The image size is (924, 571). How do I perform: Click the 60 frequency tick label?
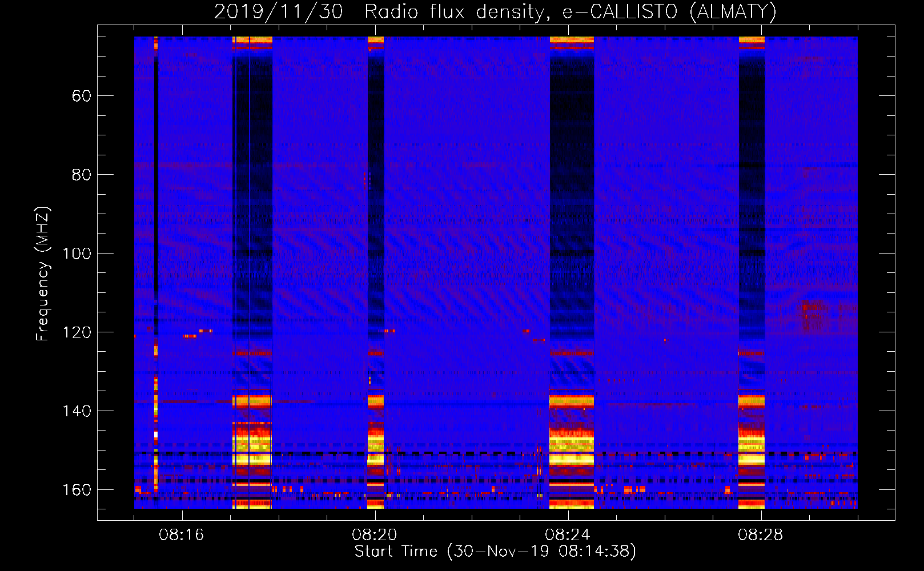click(x=82, y=96)
